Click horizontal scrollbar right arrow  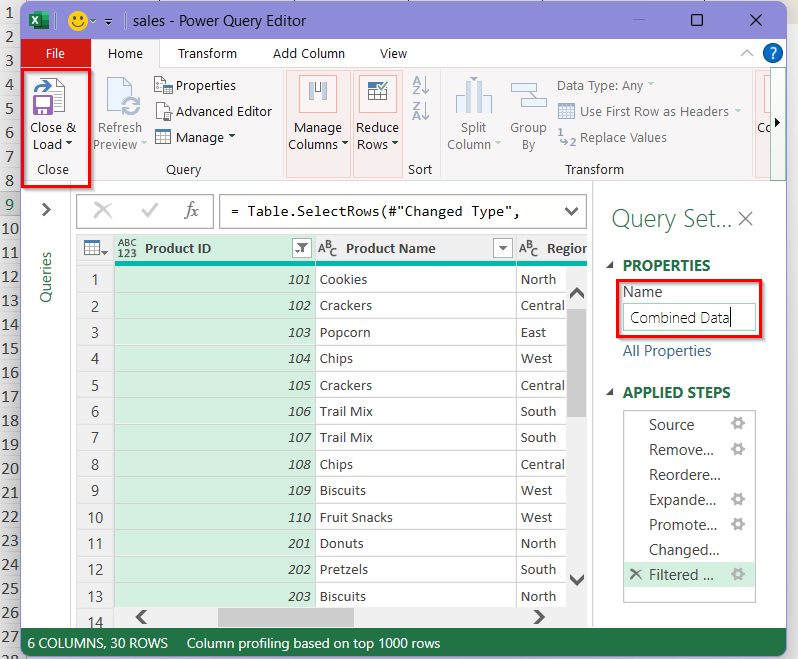click(539, 617)
